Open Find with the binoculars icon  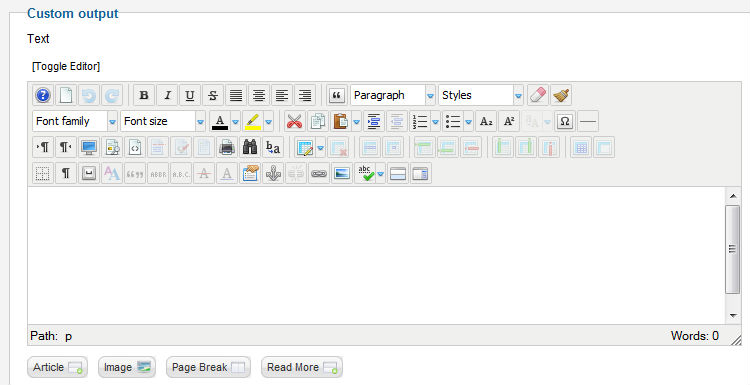[250, 147]
